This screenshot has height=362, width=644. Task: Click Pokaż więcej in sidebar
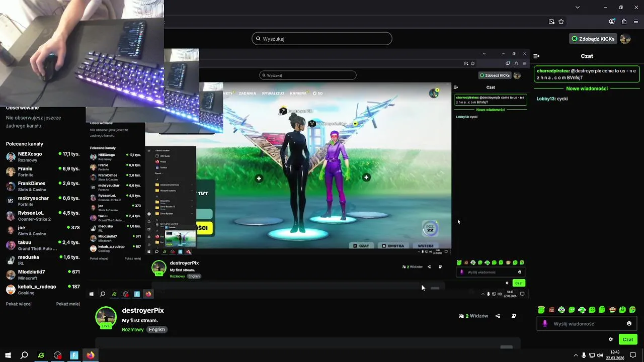click(x=19, y=304)
